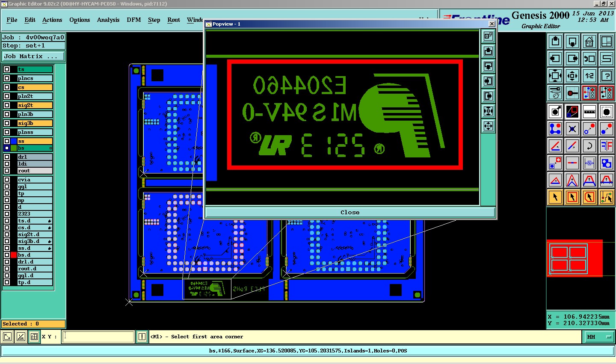The width and height of the screenshot is (616, 364).
Task: Open the Rout menu
Action: pyautogui.click(x=174, y=20)
